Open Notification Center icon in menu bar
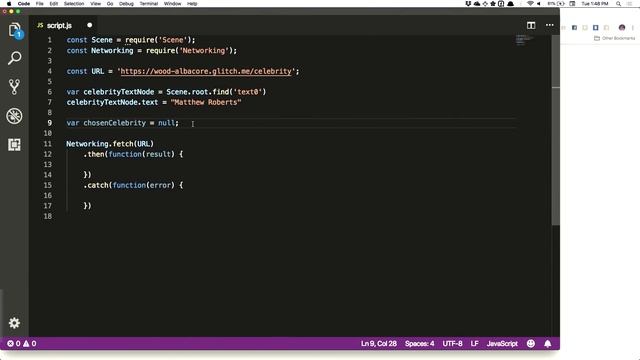This screenshot has height=360, width=640. 629,4
